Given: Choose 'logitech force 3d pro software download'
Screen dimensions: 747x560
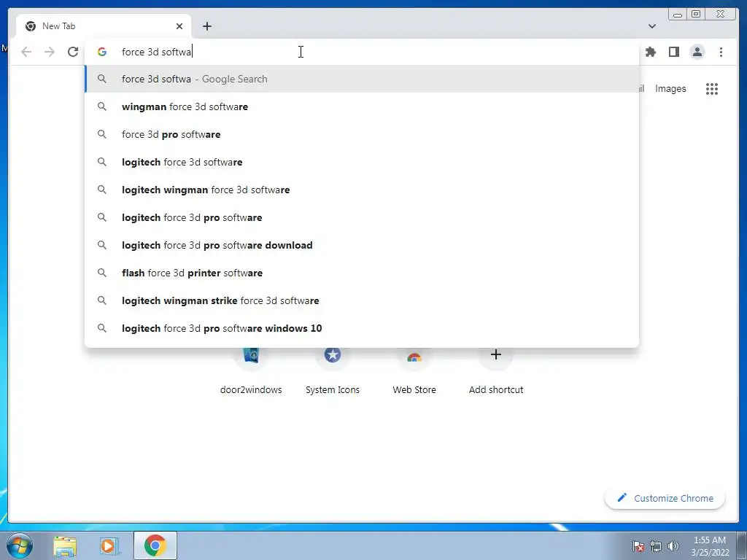Looking at the screenshot, I should click(x=362, y=245).
